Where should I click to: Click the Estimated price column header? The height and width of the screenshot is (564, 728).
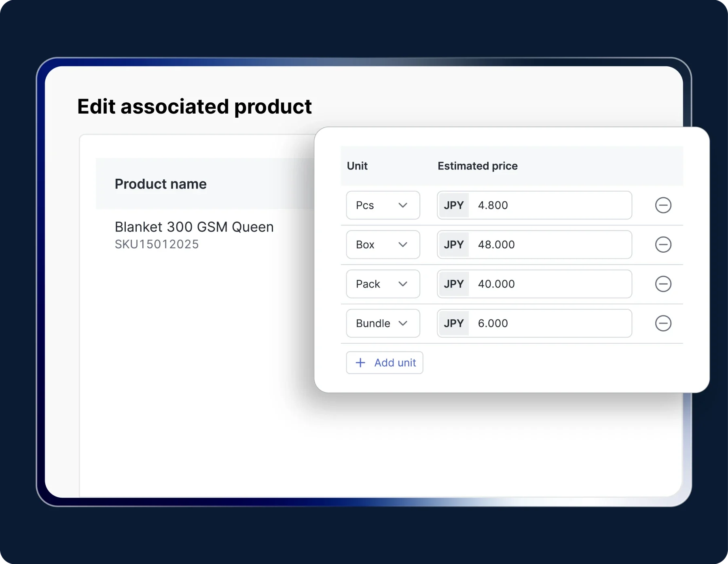pyautogui.click(x=477, y=166)
